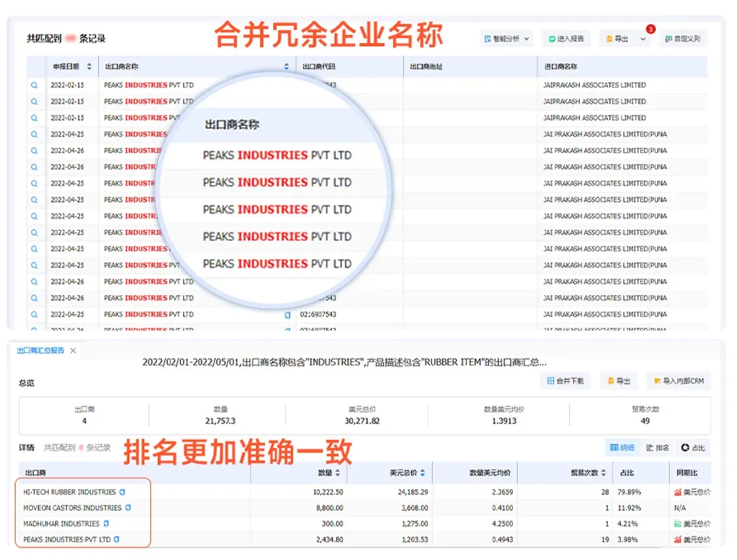Switch to the 占比 proportion view
The width and height of the screenshot is (737, 560).
click(693, 447)
